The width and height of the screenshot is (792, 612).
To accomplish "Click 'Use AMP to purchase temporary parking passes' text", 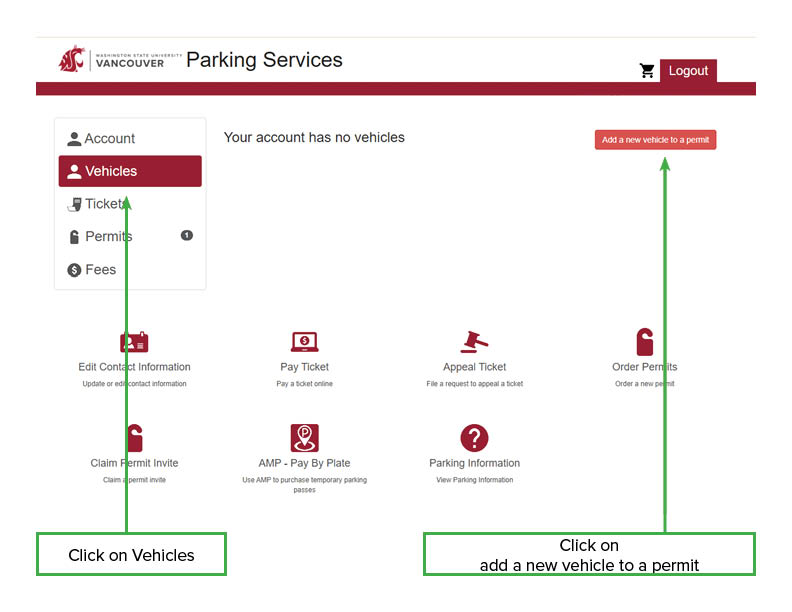I will 305,485.
